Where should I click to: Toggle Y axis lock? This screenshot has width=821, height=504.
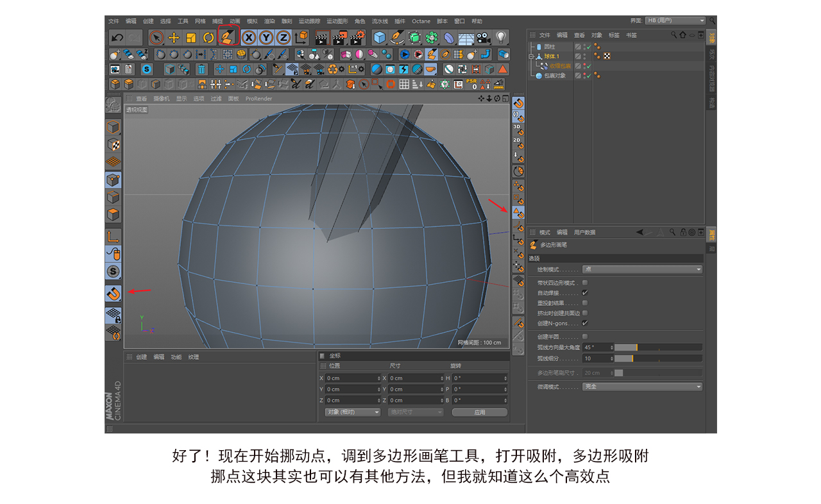(x=266, y=38)
